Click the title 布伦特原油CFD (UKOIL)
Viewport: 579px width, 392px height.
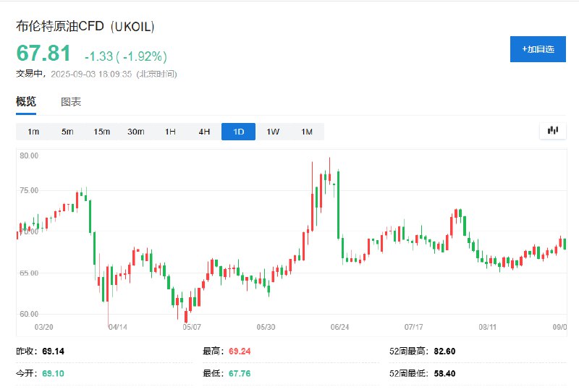(x=85, y=27)
